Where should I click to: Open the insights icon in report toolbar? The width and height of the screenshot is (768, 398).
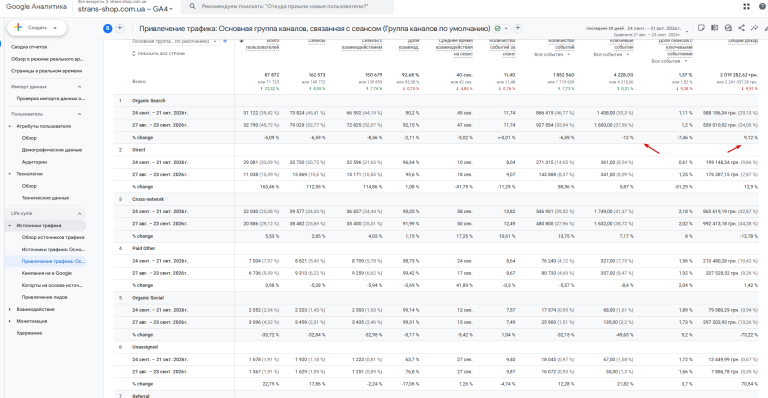coord(728,28)
